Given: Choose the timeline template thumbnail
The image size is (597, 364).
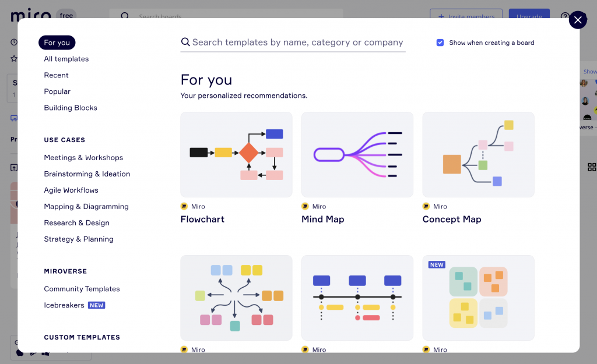Looking at the screenshot, I should [357, 298].
